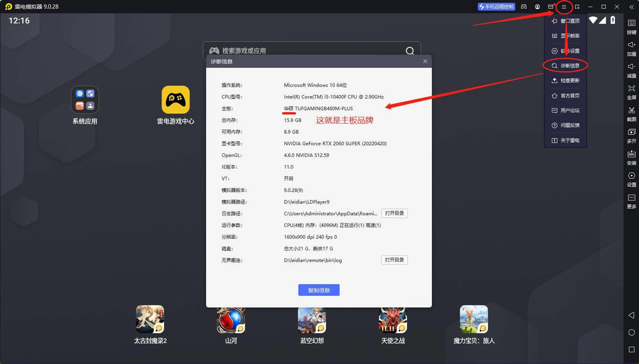
Task: Click 安装 APK install icon in sidebar
Action: 631,158
